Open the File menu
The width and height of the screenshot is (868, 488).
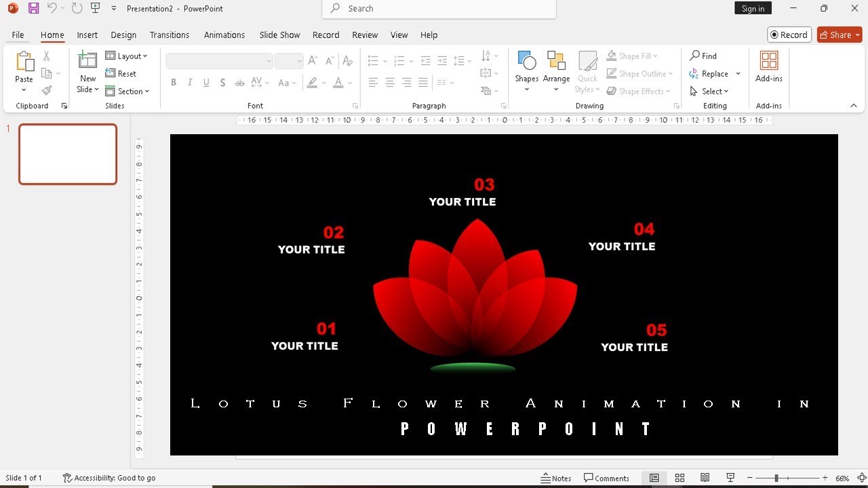click(x=18, y=35)
